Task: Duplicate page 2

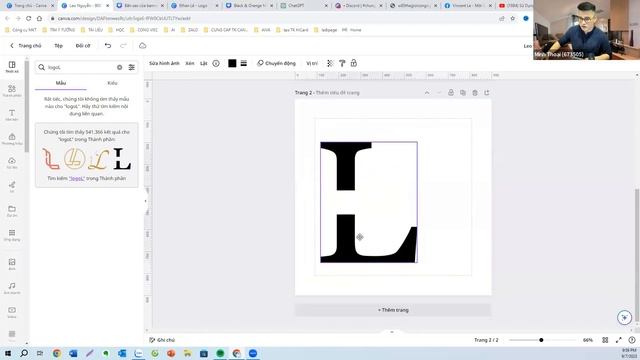Action: 462,93
